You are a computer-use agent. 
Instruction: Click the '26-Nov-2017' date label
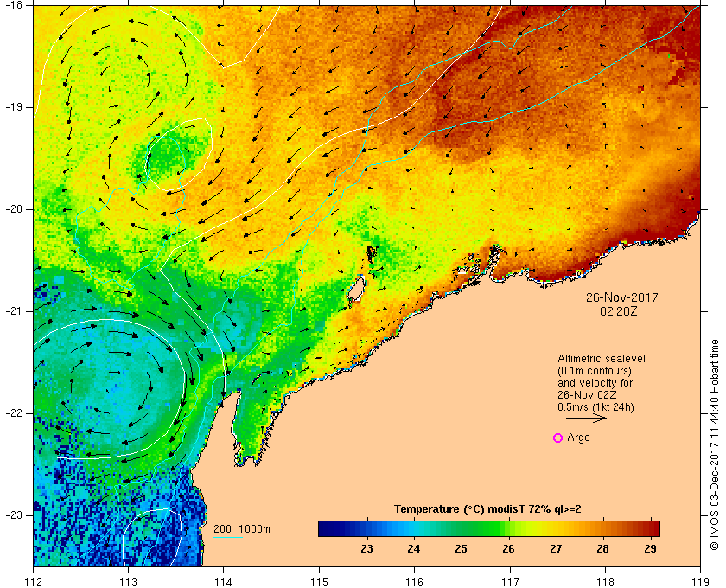(621, 297)
